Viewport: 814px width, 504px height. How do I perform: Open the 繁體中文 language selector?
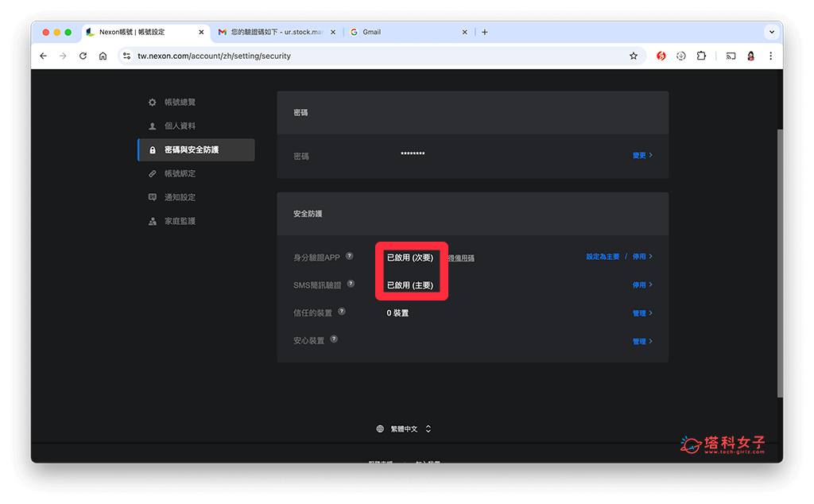click(x=404, y=428)
